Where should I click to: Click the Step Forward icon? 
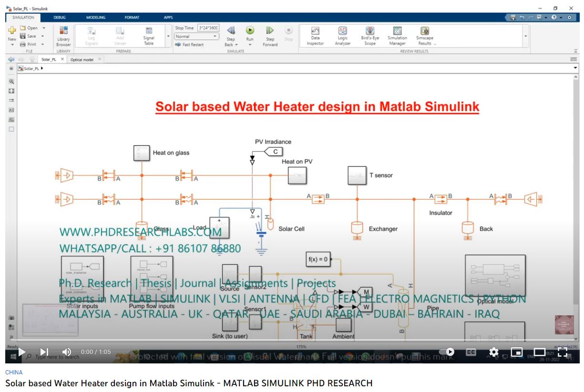[270, 30]
